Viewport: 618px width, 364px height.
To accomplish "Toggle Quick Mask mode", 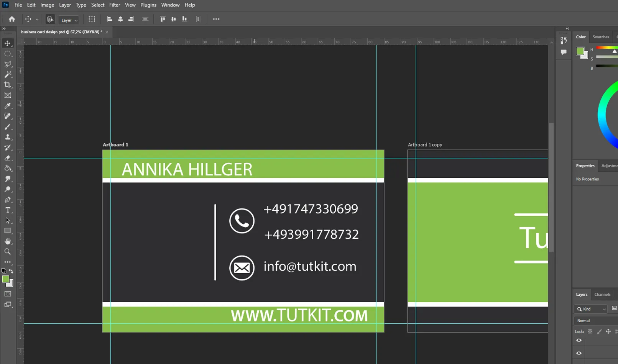I will 8,294.
